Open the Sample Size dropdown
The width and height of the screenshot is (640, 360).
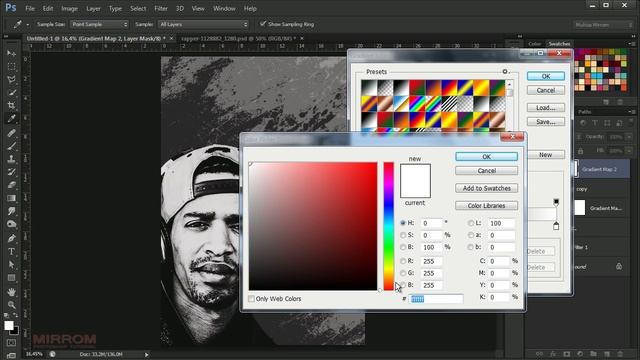(x=99, y=24)
